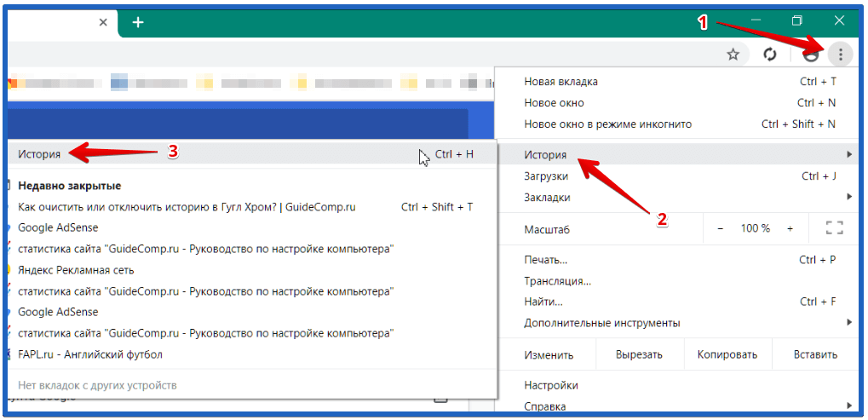
Task: Reopen Как очистить или отключить историю tab
Action: tap(252, 207)
